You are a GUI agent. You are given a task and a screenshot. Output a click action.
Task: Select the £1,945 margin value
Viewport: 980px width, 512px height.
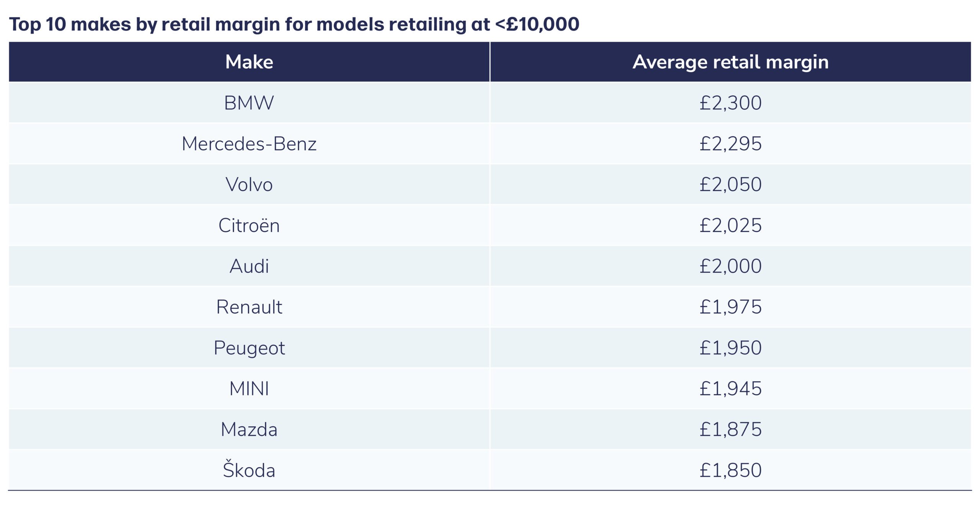coord(730,389)
